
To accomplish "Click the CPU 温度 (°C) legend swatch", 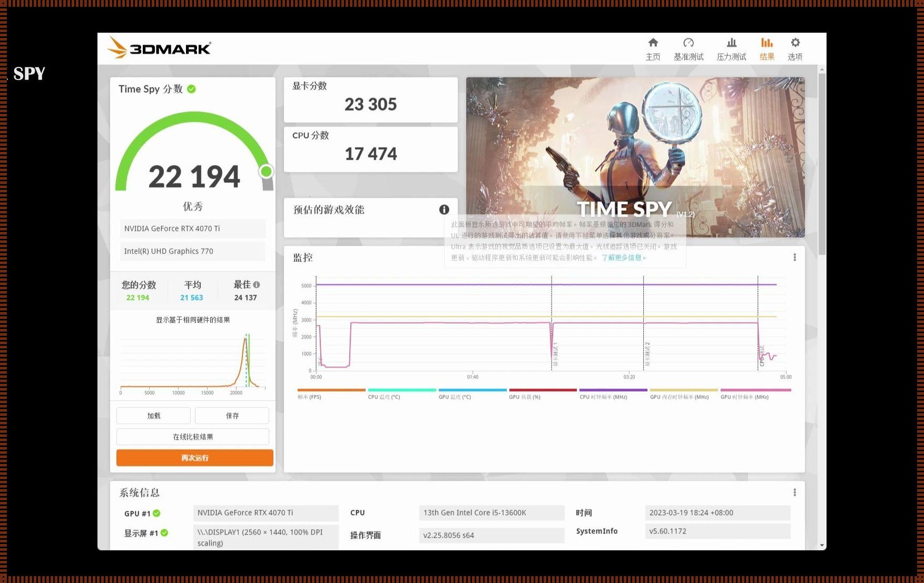I will (402, 390).
